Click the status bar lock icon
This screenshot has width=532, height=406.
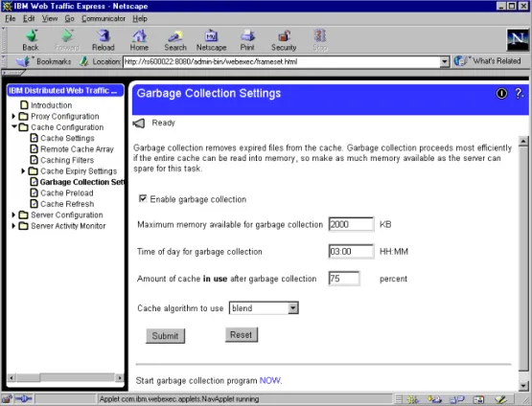click(7, 399)
